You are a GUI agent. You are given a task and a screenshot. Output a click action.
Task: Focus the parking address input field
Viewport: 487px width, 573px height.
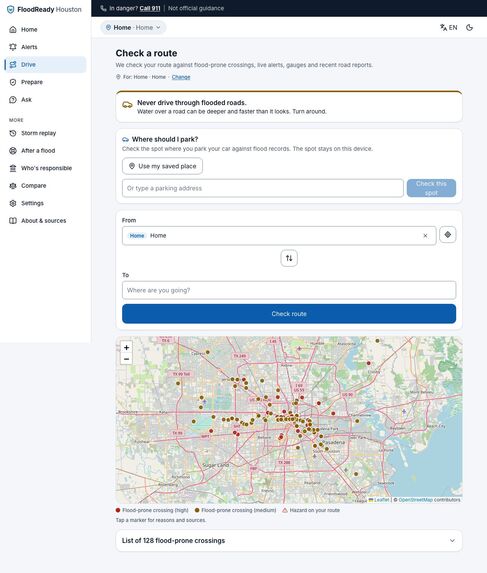[263, 188]
